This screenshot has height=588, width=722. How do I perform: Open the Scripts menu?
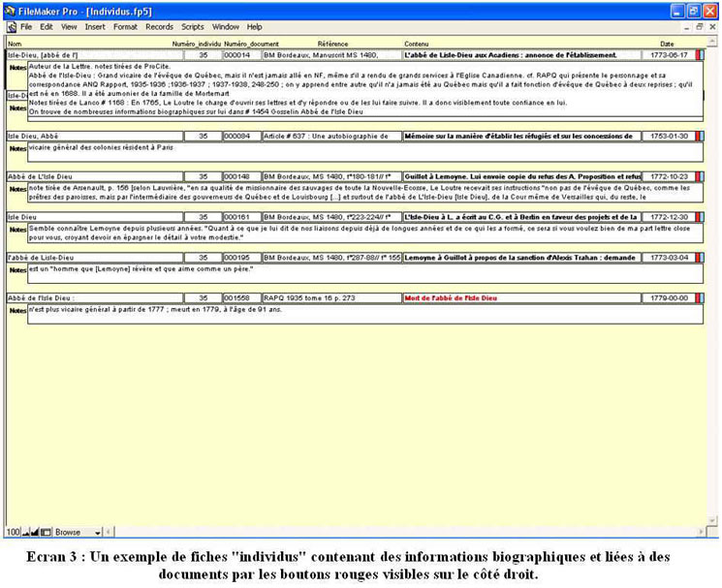pyautogui.click(x=193, y=27)
